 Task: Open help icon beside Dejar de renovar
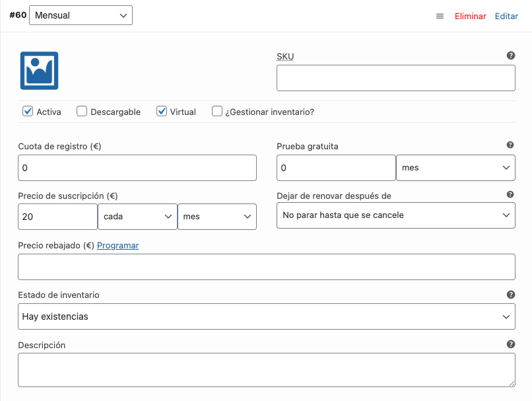[x=510, y=194]
